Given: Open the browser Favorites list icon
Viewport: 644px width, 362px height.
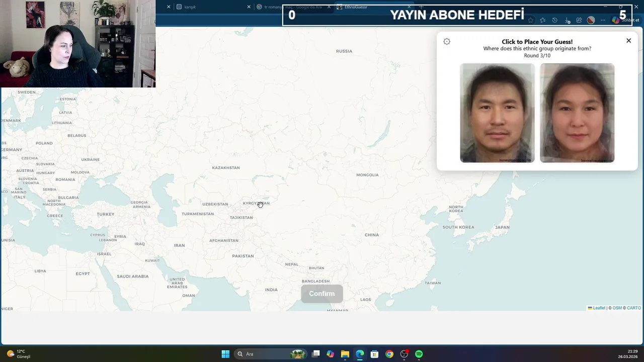Looking at the screenshot, I should [x=542, y=20].
